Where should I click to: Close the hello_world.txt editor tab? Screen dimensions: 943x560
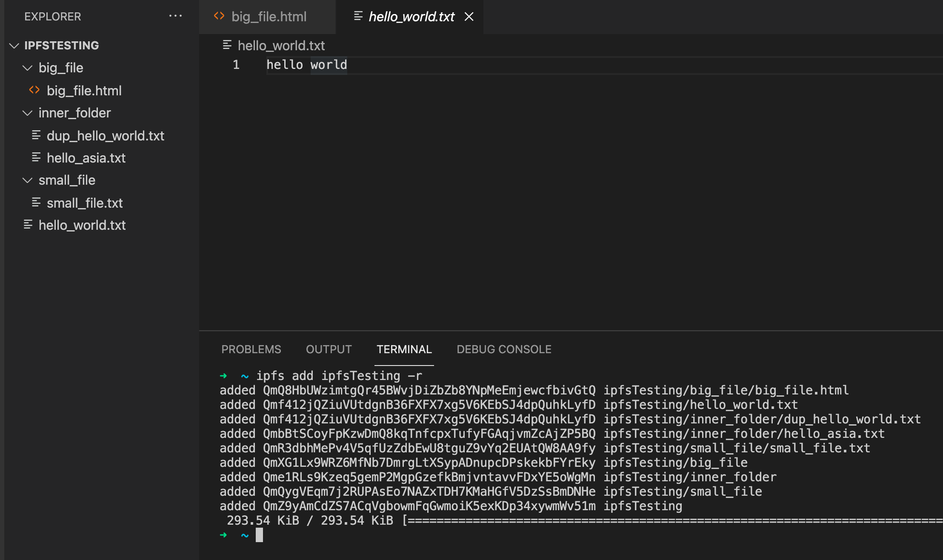coord(469,17)
